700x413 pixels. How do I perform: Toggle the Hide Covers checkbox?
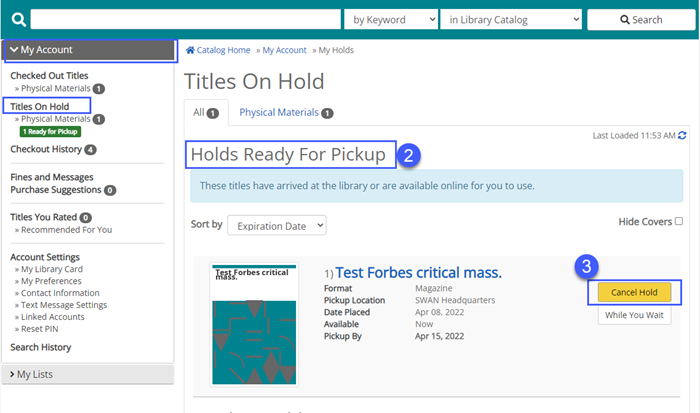[x=679, y=221]
